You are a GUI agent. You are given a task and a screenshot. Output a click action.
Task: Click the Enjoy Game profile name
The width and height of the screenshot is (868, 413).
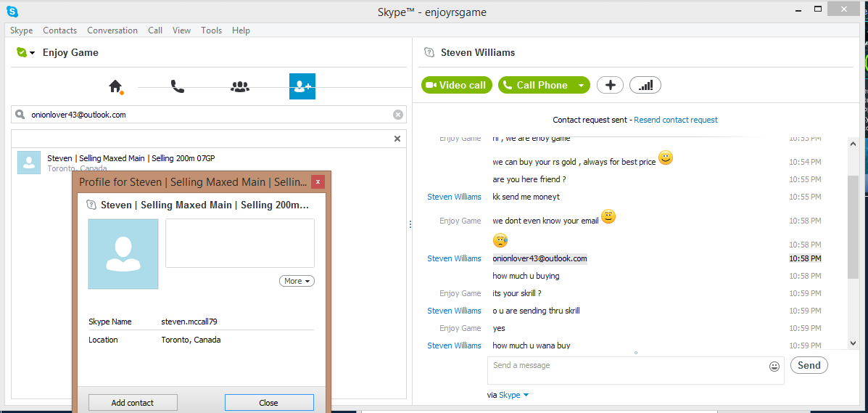coord(70,53)
